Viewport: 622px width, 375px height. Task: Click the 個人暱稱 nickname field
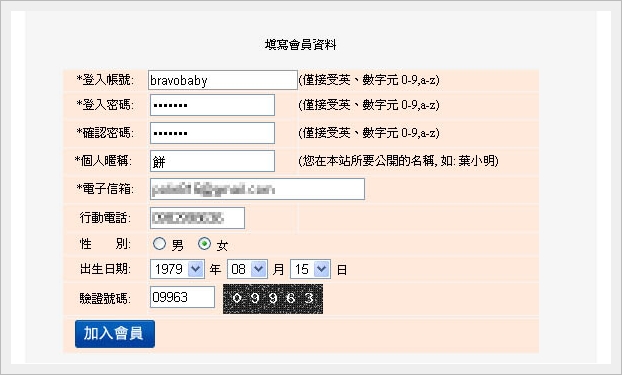tap(212, 161)
